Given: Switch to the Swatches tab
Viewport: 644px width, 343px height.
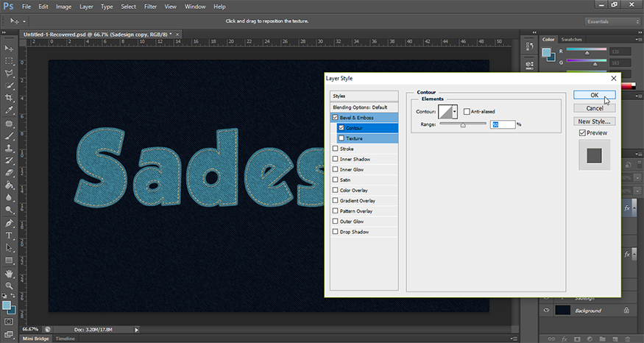Looking at the screenshot, I should tap(571, 40).
